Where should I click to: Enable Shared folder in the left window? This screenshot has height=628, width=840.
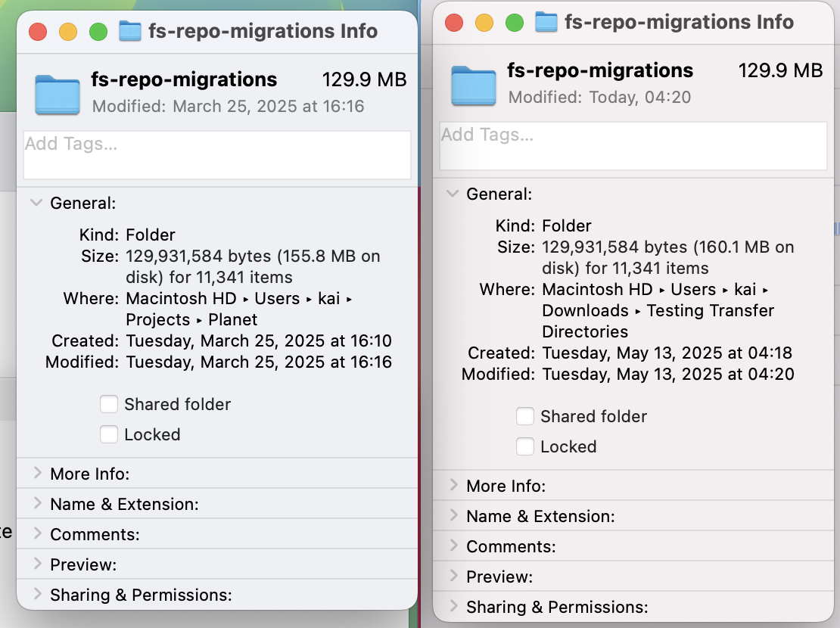pos(109,404)
